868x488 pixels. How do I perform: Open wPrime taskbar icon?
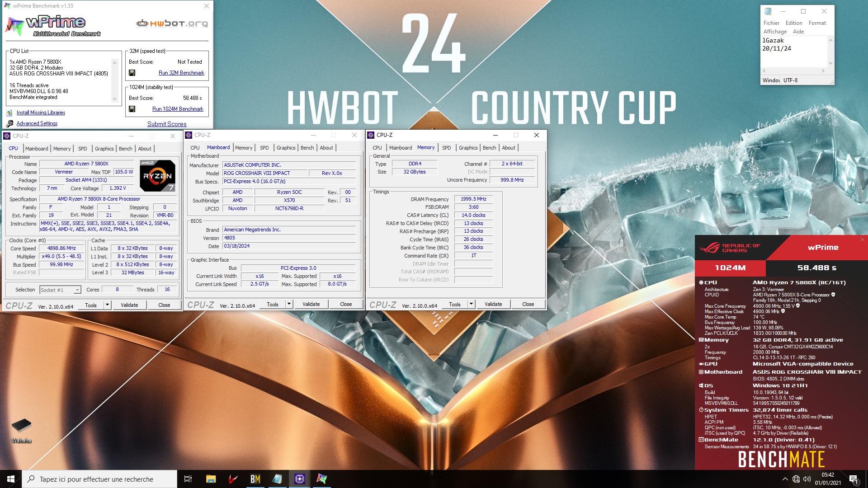[x=321, y=479]
